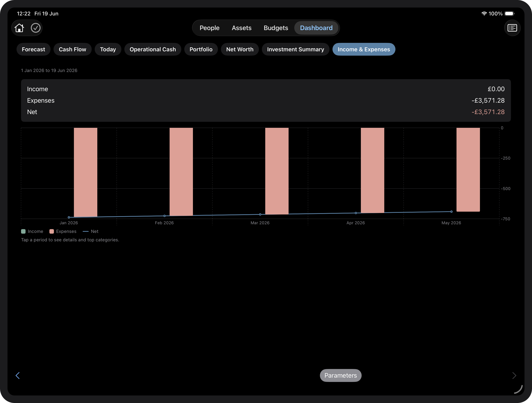
Task: Go to the Home screen icon
Action: [19, 28]
